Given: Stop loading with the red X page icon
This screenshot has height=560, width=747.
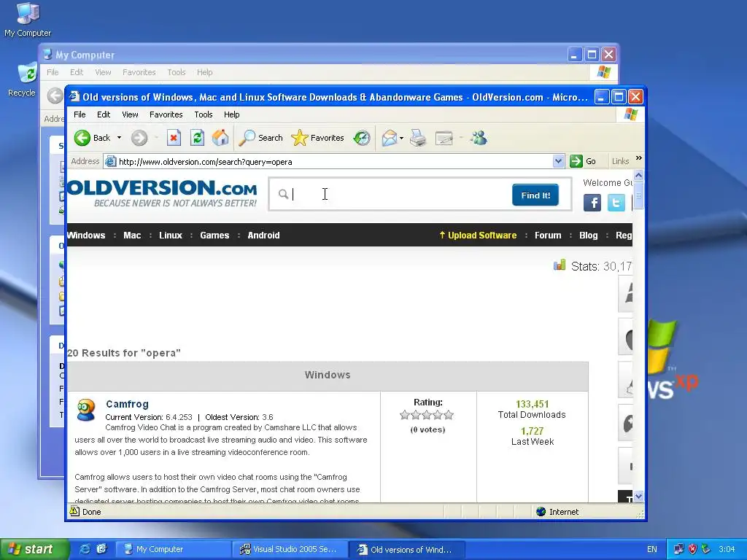Looking at the screenshot, I should (174, 138).
